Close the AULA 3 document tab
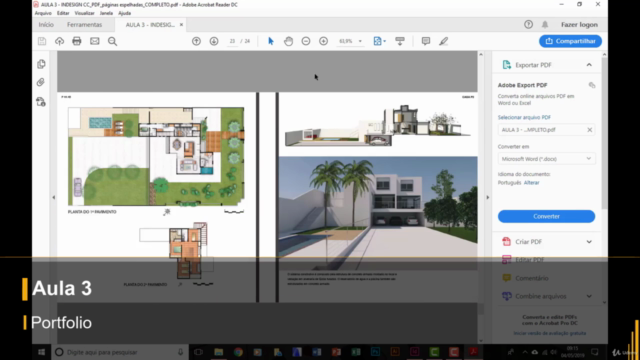Viewport: 640px width, 360px height. (x=181, y=25)
